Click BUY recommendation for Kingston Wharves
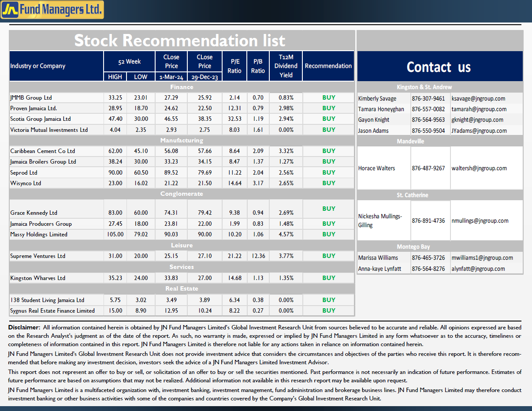 click(x=329, y=278)
